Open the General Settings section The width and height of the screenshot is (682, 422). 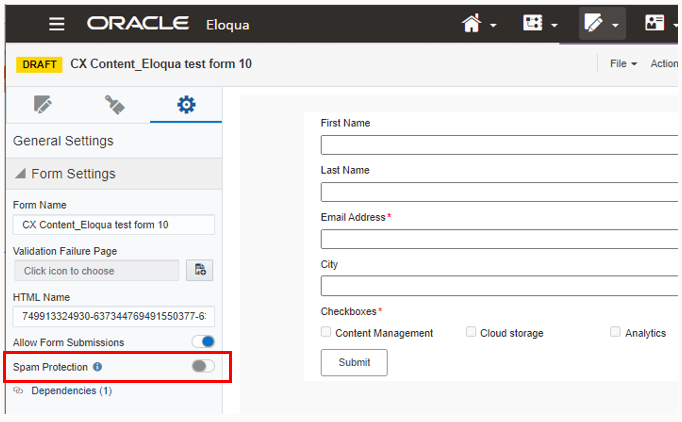point(63,141)
